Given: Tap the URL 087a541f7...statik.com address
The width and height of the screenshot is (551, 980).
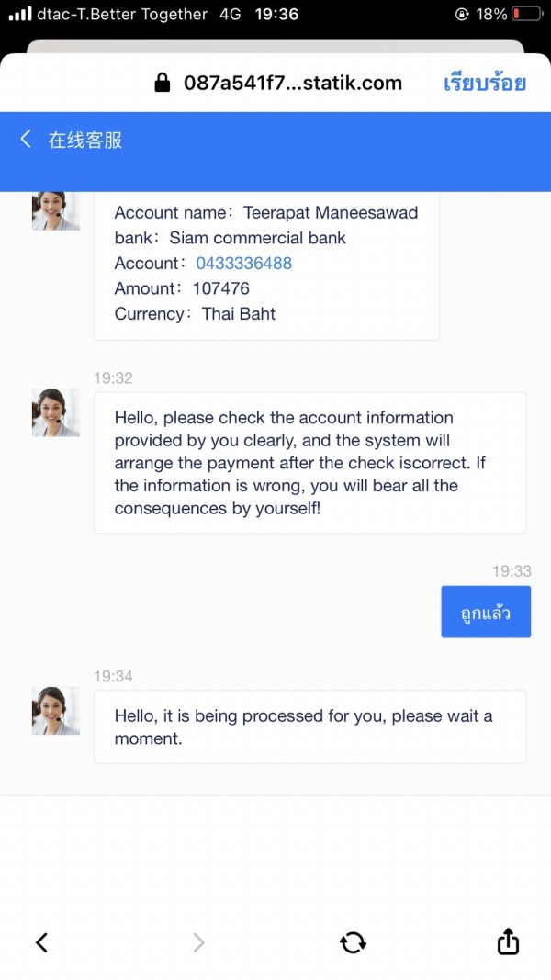Looking at the screenshot, I should click(x=292, y=83).
